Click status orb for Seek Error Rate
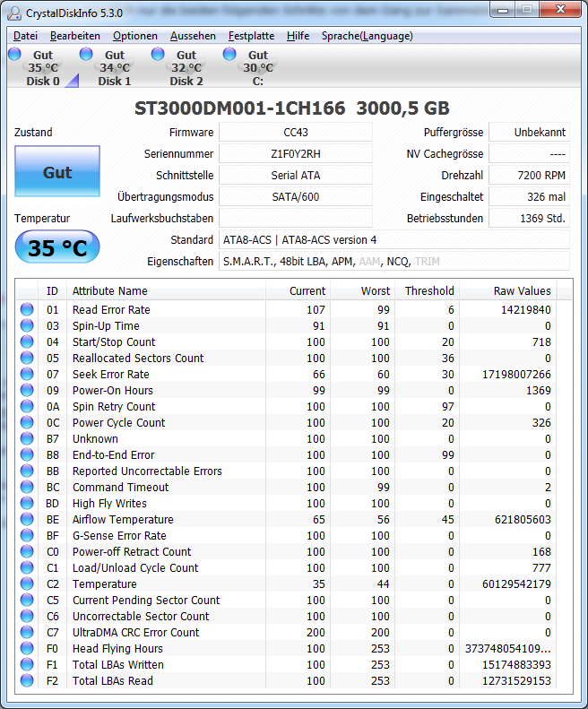This screenshot has height=709, width=588. (27, 374)
